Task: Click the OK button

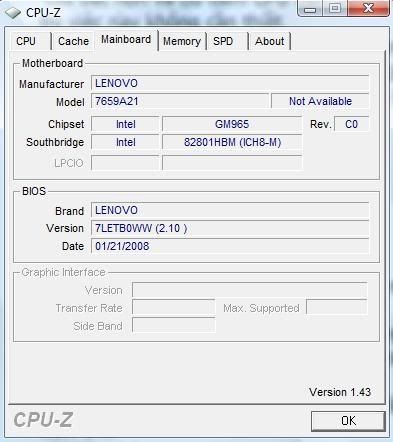Action: click(348, 421)
